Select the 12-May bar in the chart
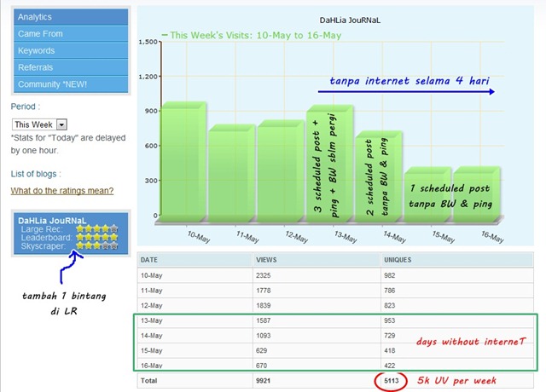546x392 pixels. tap(281, 171)
